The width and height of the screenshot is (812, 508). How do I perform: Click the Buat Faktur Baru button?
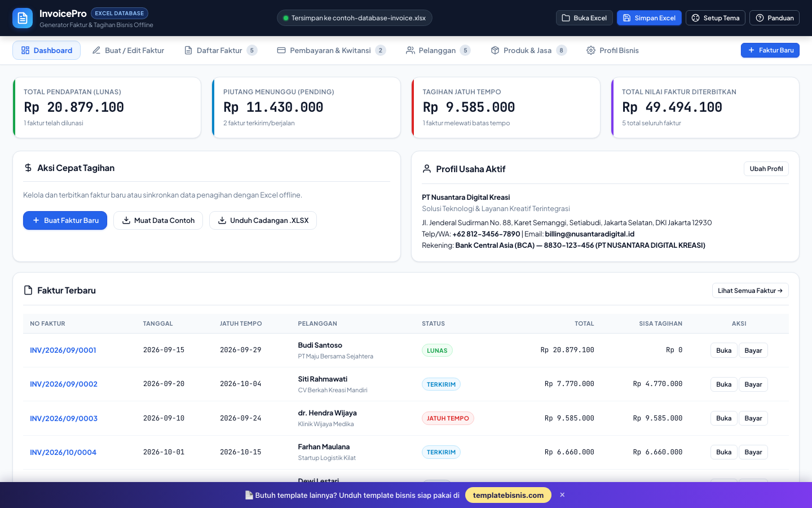(65, 221)
